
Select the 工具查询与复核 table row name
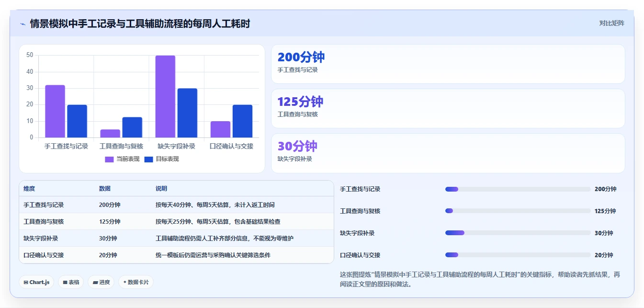[44, 221]
